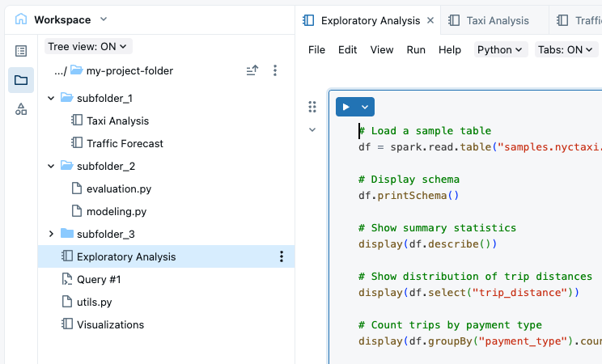Open kebab menu on Exploratory Analysis row

click(x=282, y=256)
